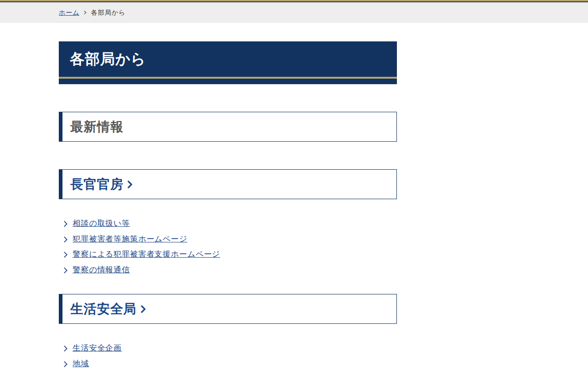Click the arrow bullet before 警察による犯罪被害者支援ホームページ
The image size is (588, 368).
(66, 255)
